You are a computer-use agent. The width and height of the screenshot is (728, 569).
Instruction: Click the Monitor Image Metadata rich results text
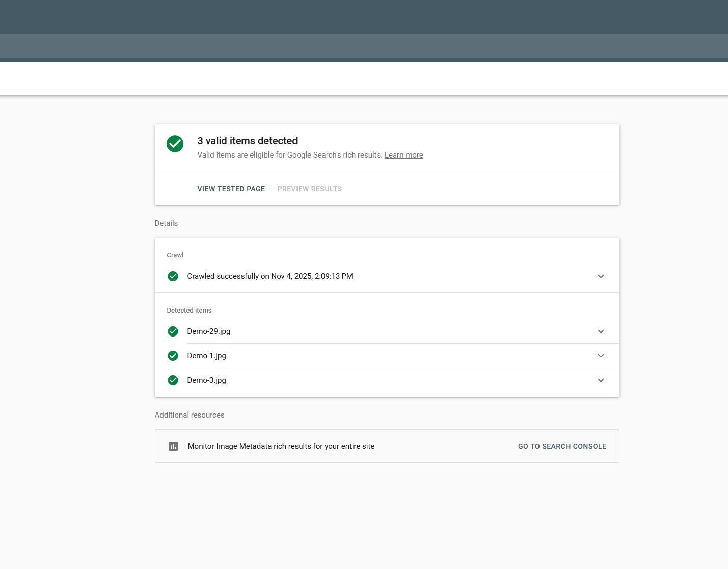click(x=281, y=446)
